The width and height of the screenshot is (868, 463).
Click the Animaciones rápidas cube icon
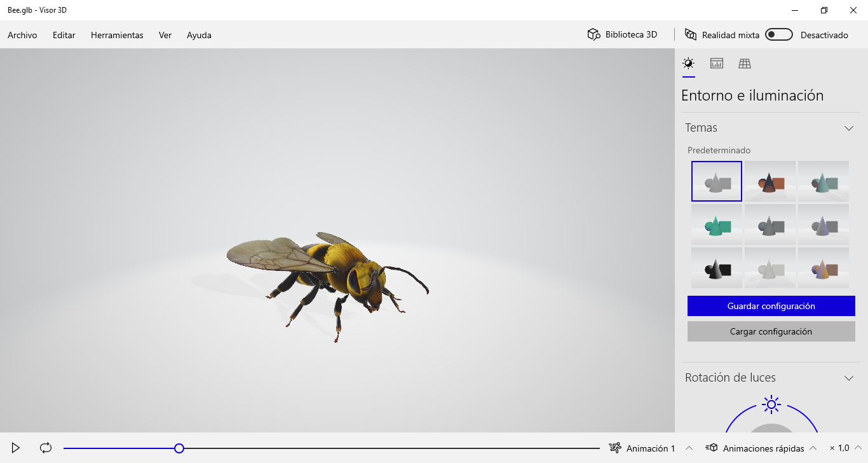711,448
